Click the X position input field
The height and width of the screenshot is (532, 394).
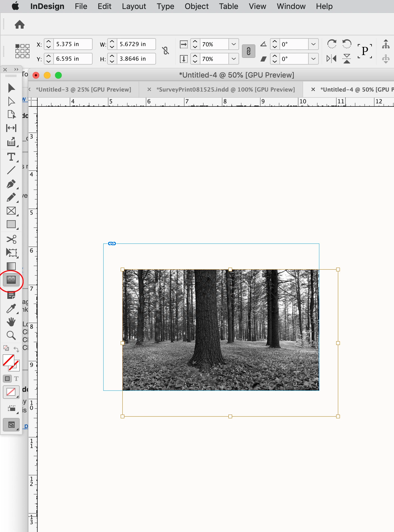[73, 44]
